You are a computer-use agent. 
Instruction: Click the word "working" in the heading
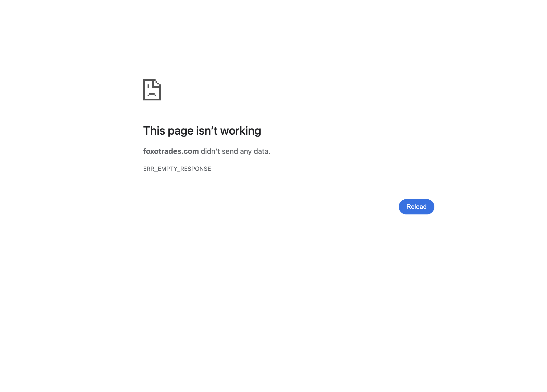[240, 131]
